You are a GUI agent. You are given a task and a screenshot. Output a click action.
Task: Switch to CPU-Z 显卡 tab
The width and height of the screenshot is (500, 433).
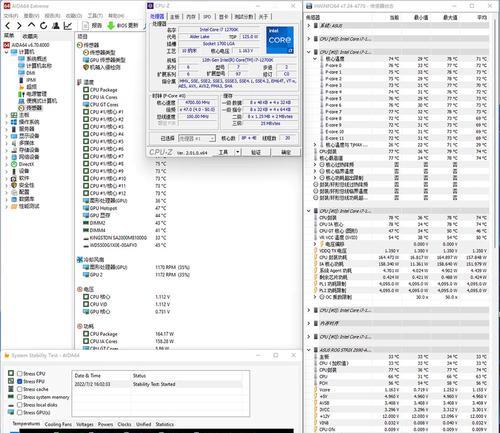tap(223, 16)
